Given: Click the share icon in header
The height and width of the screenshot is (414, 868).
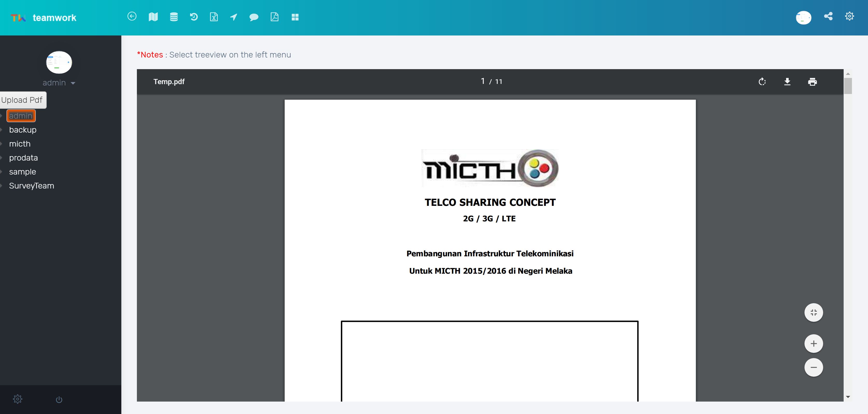Looking at the screenshot, I should tap(828, 16).
